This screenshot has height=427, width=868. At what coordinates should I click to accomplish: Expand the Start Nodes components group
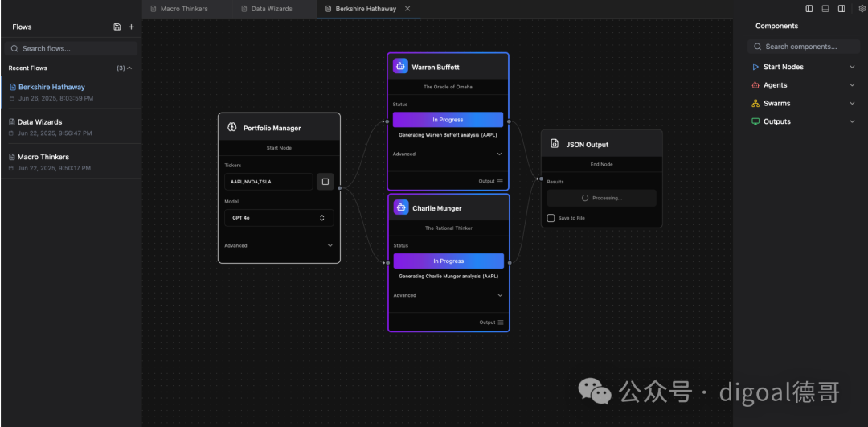coord(804,67)
